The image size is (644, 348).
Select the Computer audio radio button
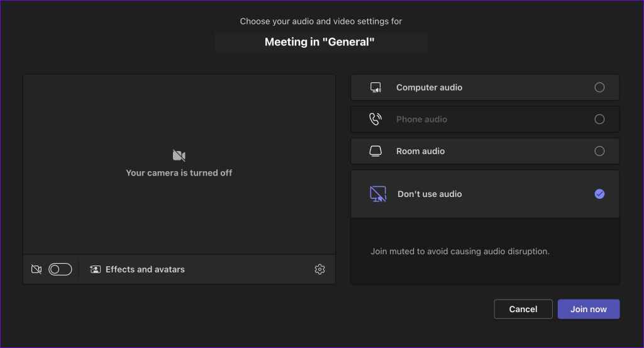click(x=599, y=87)
